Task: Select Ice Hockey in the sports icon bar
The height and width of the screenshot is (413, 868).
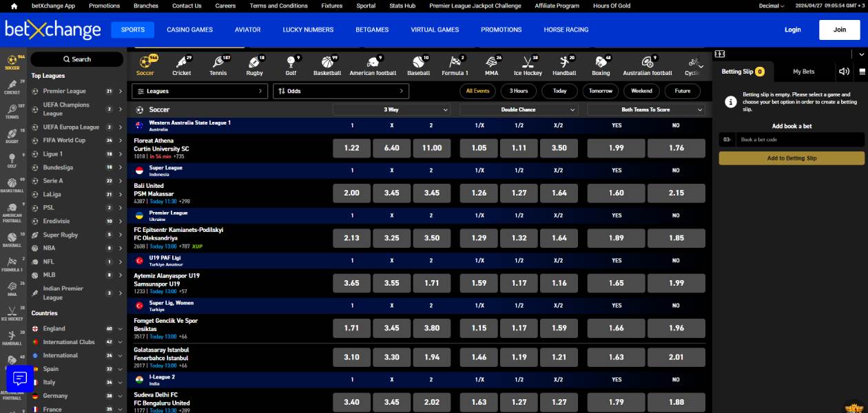Action: (528, 66)
